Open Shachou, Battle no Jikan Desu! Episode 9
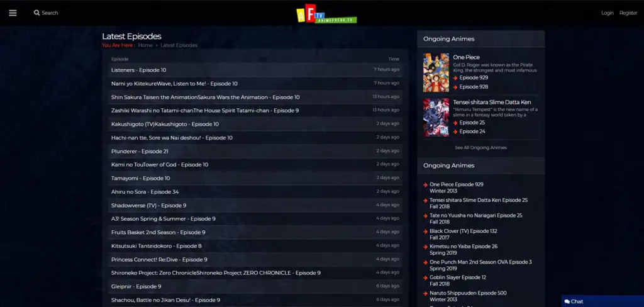This screenshot has height=307, width=644. [x=165, y=299]
